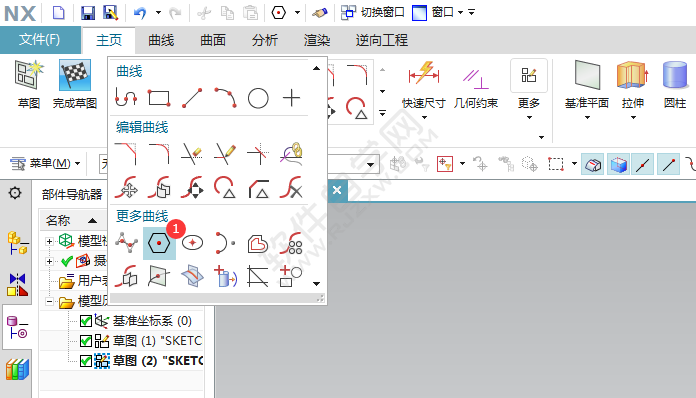This screenshot has width=696, height=398.
Task: Click the 切换窗口 button
Action: click(372, 12)
